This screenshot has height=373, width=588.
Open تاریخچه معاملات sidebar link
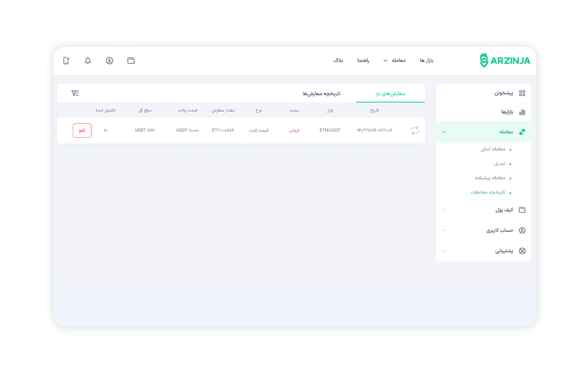pos(488,192)
